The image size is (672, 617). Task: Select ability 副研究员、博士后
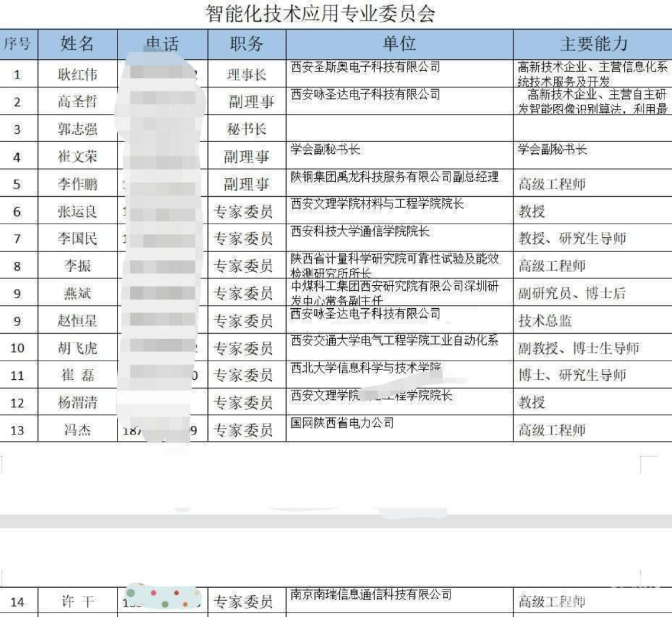[572, 293]
